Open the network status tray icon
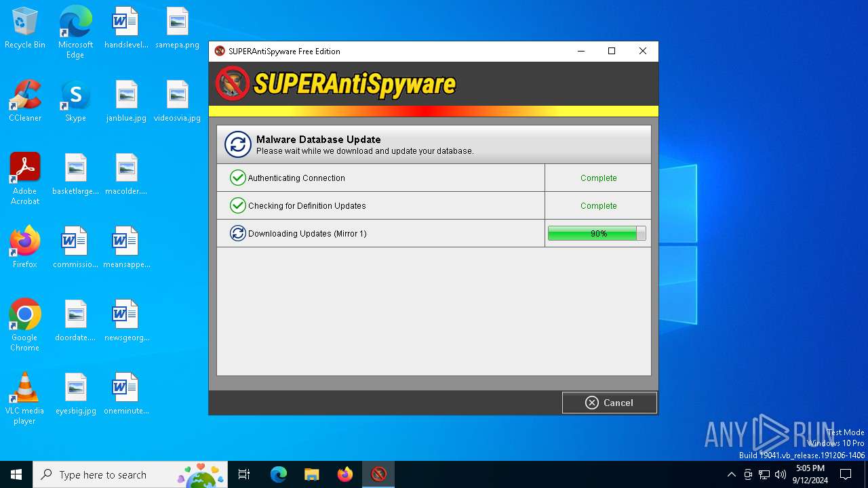Screen dimensions: 868x488 pos(764,474)
